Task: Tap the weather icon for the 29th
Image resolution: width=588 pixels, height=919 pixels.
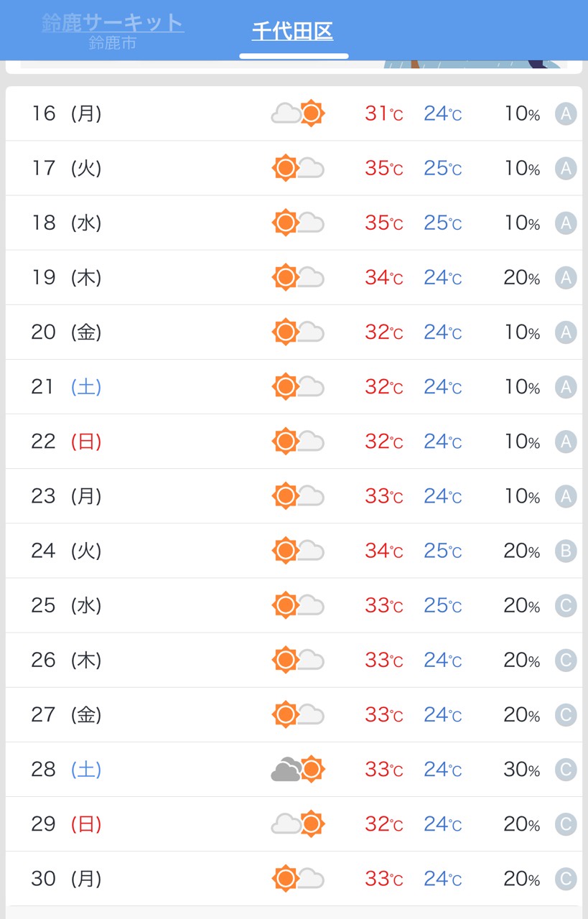Action: [x=298, y=824]
